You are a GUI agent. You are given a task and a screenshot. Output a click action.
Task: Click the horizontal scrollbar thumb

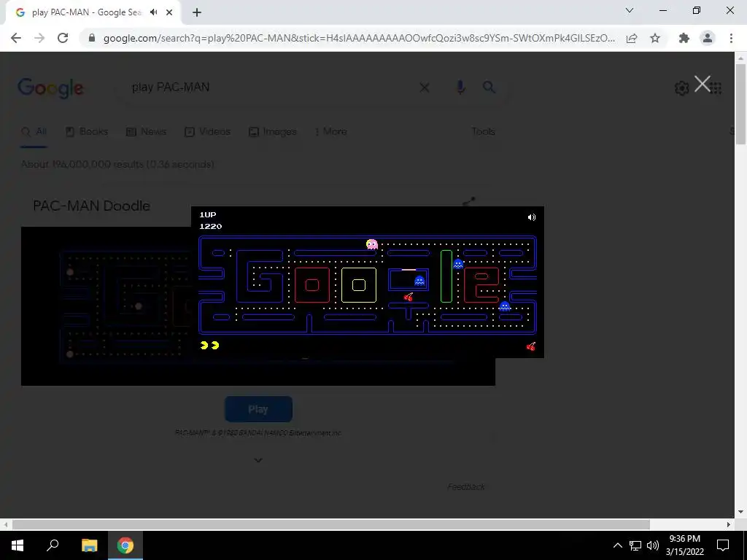pos(330,524)
